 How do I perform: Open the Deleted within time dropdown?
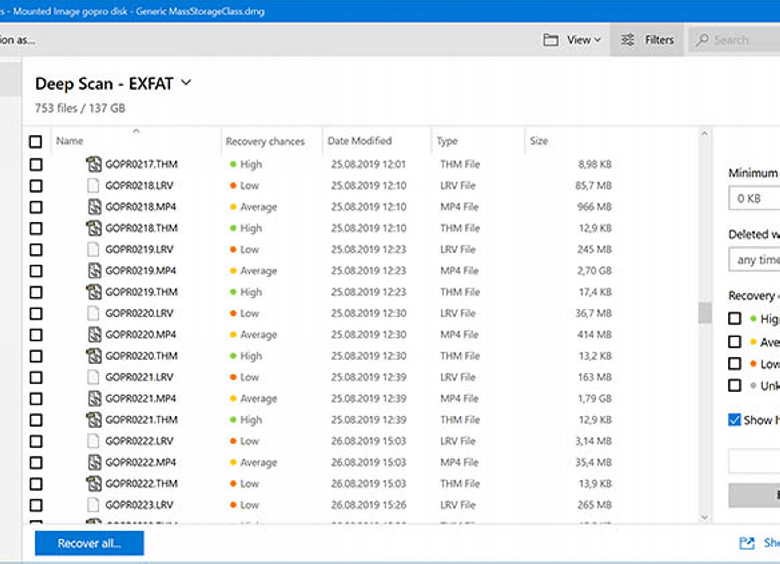pyautogui.click(x=755, y=260)
